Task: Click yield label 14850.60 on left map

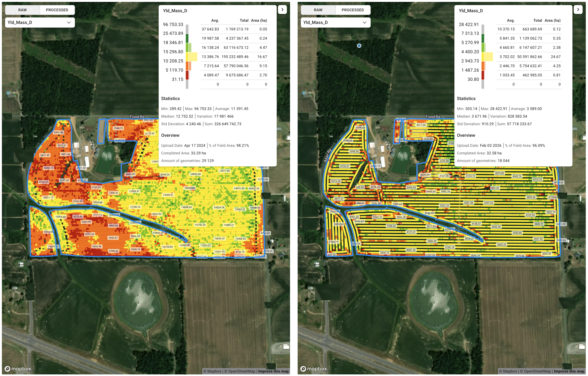Action: tap(195, 174)
